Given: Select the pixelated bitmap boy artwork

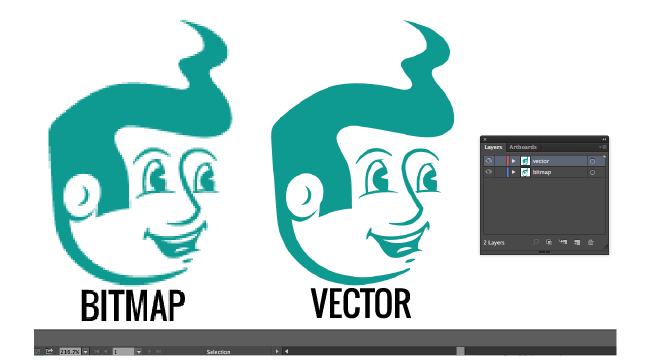Looking at the screenshot, I should pos(140,153).
